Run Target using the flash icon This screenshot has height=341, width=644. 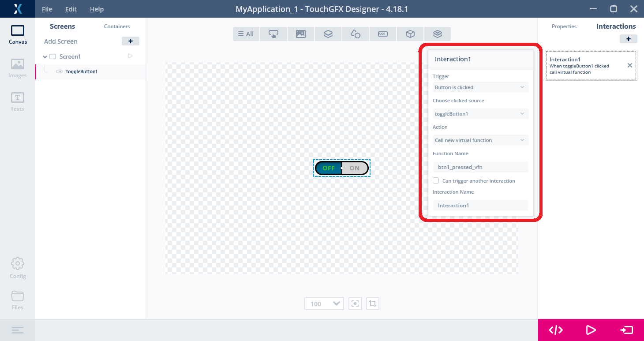(626, 330)
